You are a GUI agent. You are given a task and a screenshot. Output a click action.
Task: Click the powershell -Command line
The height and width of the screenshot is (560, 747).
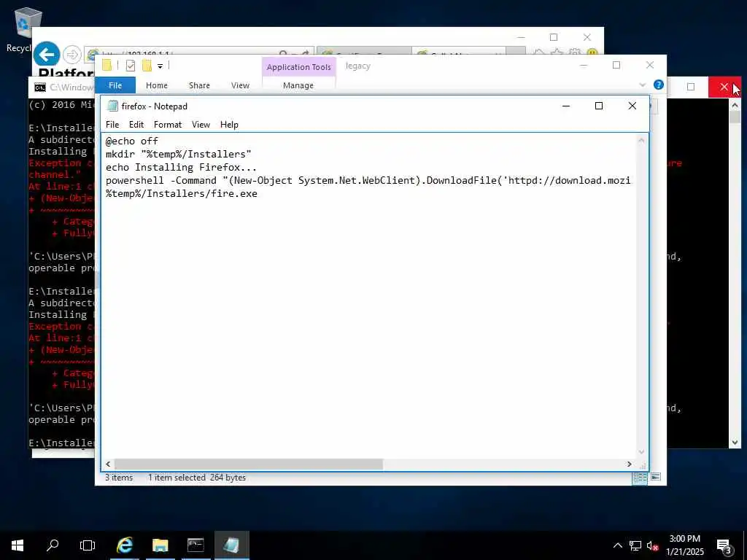368,180
